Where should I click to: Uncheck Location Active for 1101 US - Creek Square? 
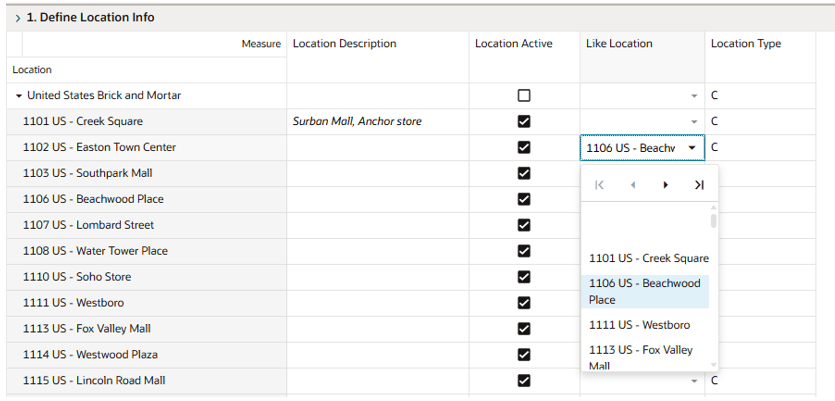(x=524, y=121)
